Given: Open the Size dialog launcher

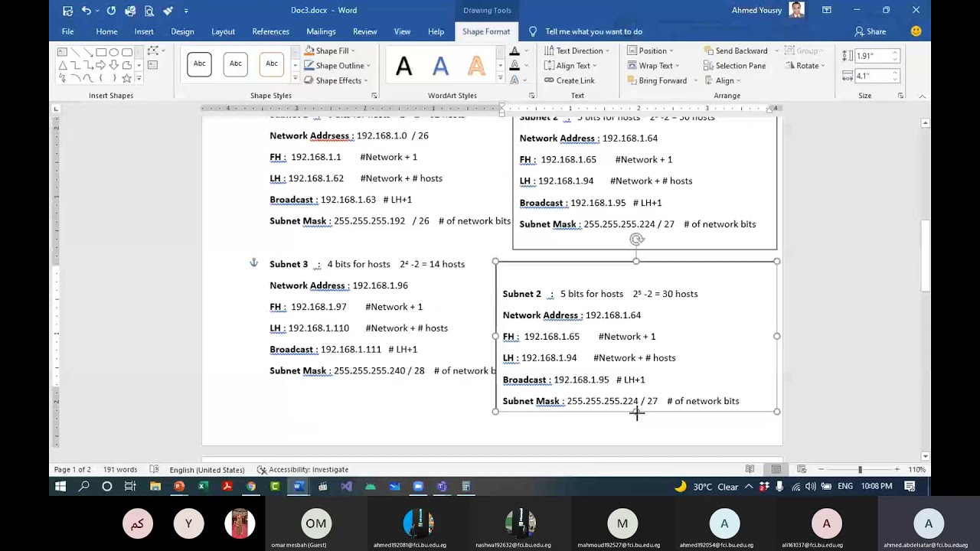Looking at the screenshot, I should pos(900,96).
